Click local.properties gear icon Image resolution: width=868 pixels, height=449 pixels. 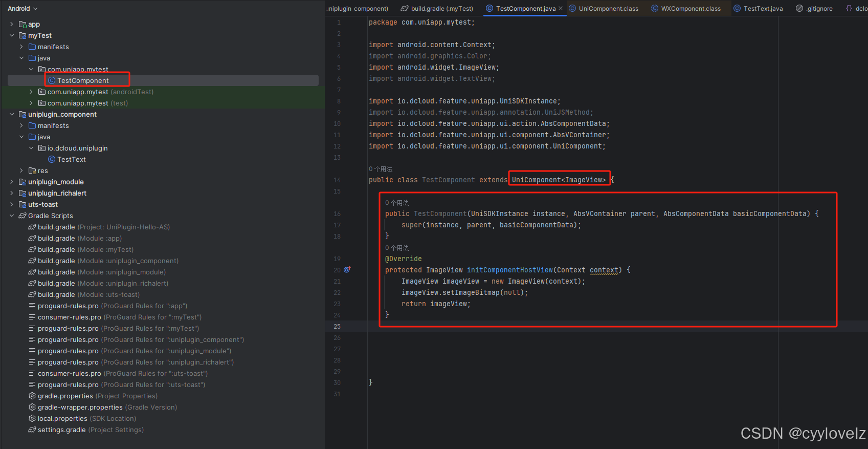click(x=32, y=418)
